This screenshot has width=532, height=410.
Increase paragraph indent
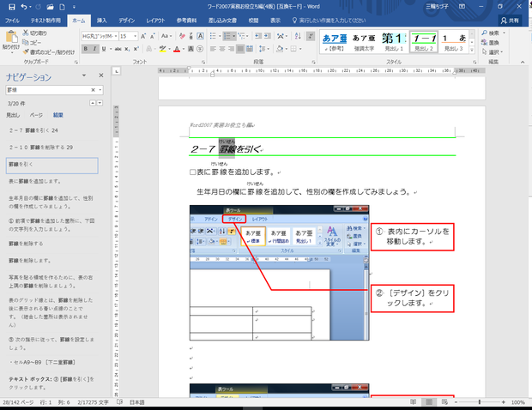coord(268,36)
